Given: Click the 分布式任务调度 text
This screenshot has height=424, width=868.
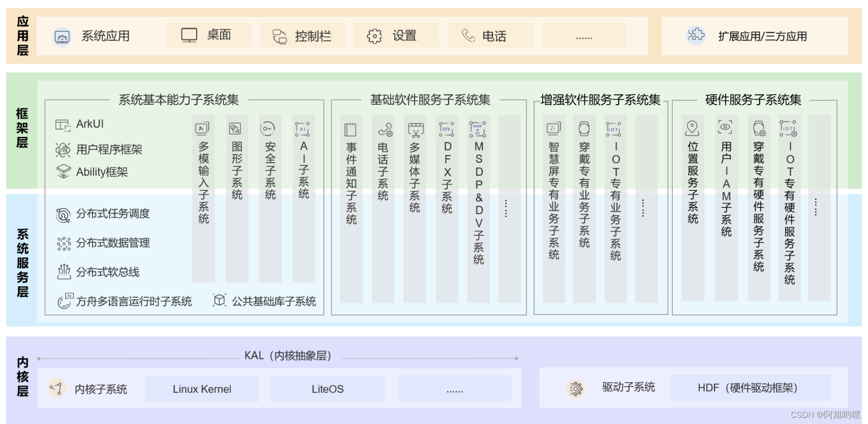Looking at the screenshot, I should click(113, 214).
